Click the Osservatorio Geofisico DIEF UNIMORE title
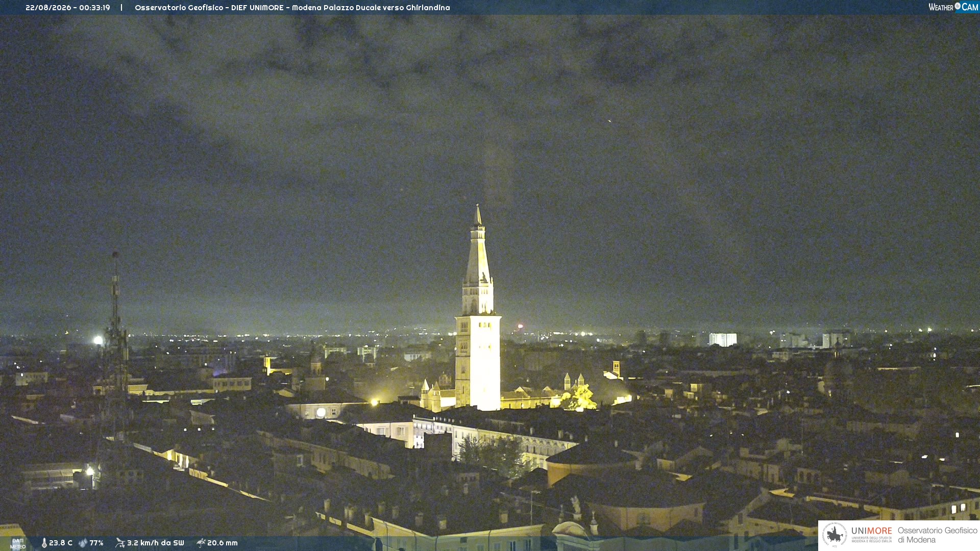 click(209, 8)
